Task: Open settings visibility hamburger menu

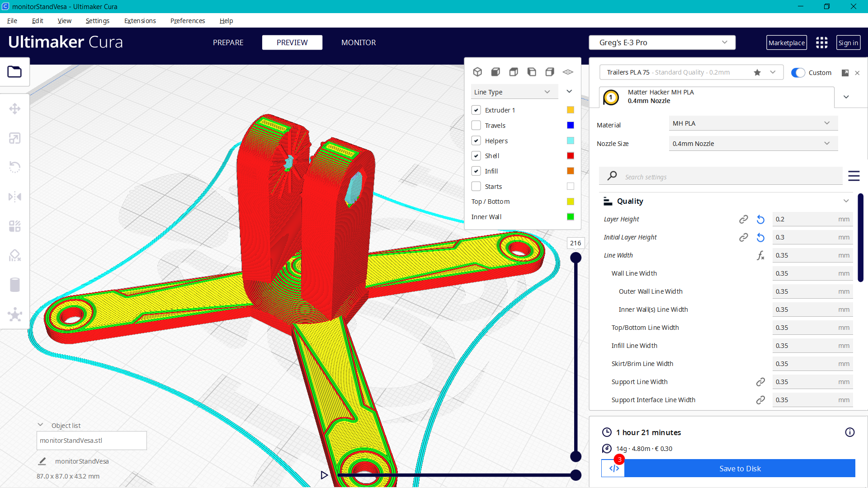Action: tap(854, 176)
